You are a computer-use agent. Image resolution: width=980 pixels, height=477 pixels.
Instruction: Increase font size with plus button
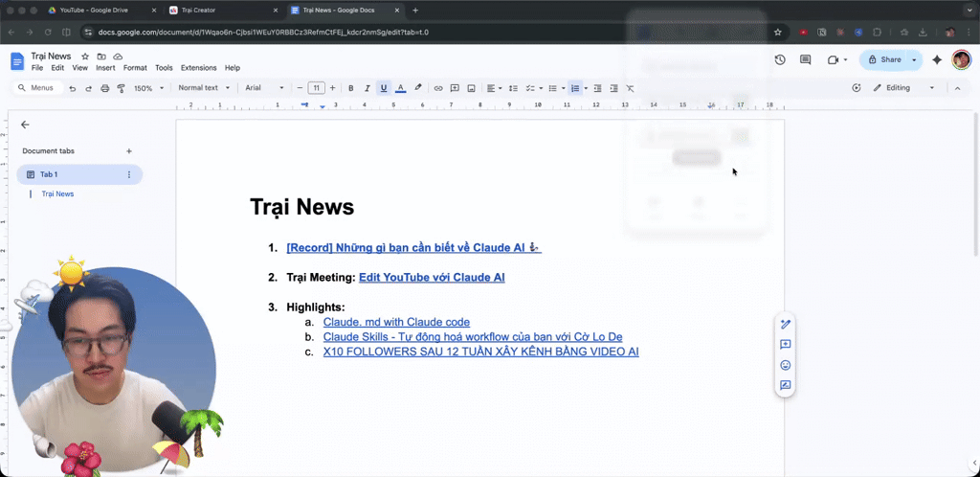click(x=332, y=88)
